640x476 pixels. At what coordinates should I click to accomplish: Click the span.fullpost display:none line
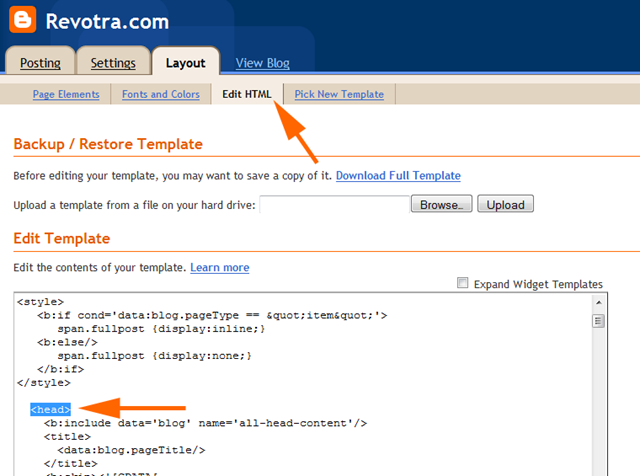click(154, 356)
